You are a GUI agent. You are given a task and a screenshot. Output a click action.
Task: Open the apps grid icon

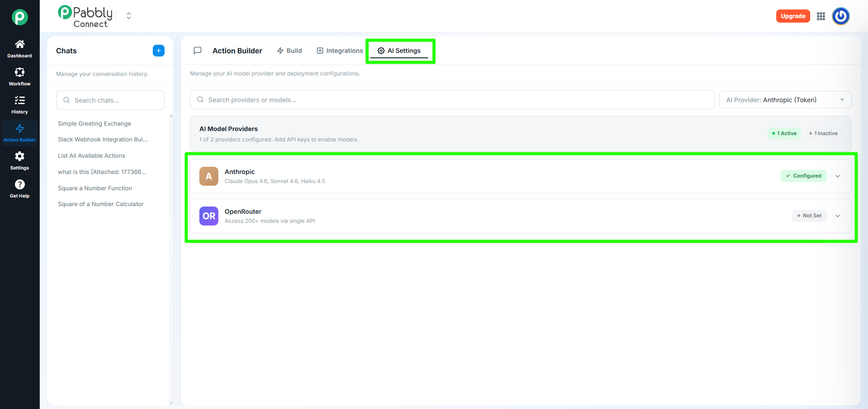coord(821,16)
